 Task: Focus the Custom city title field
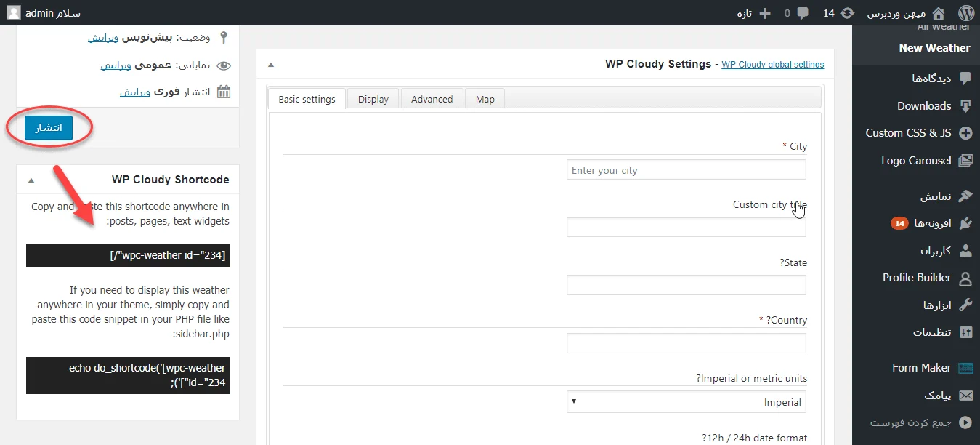[x=686, y=228]
